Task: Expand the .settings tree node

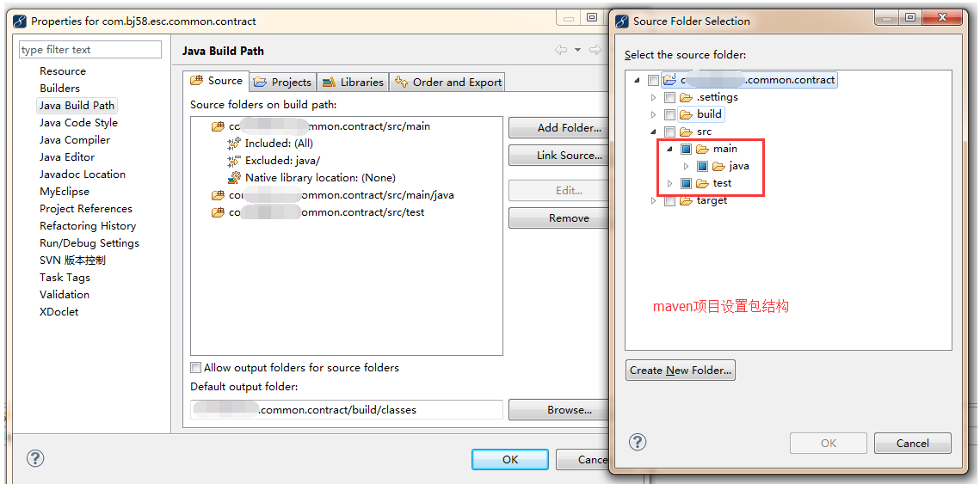Action: [x=654, y=97]
